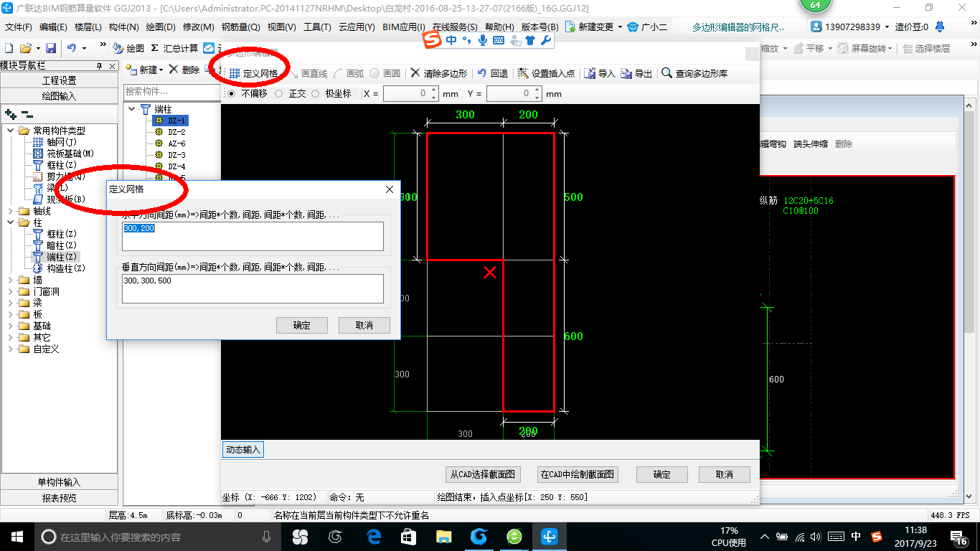980x551 pixels.
Task: Expand the 基础 folder
Action: tap(10, 326)
